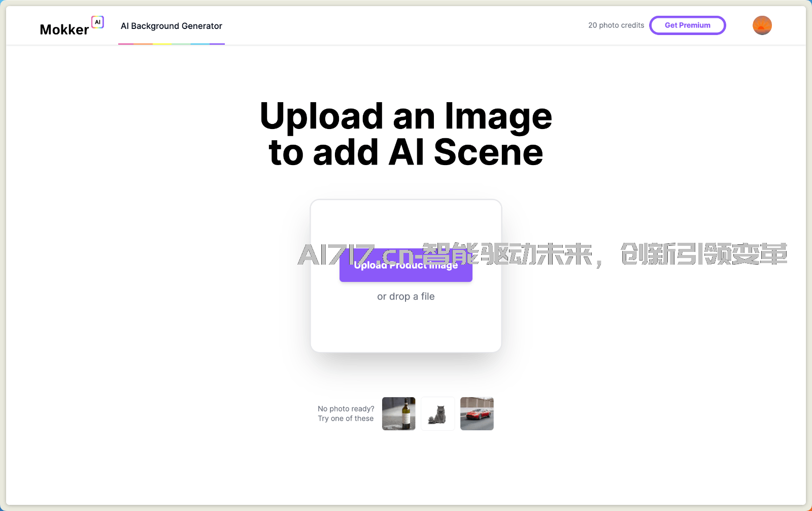Image resolution: width=812 pixels, height=511 pixels.
Task: Click the "Upload an Image" heading line
Action: [x=405, y=116]
